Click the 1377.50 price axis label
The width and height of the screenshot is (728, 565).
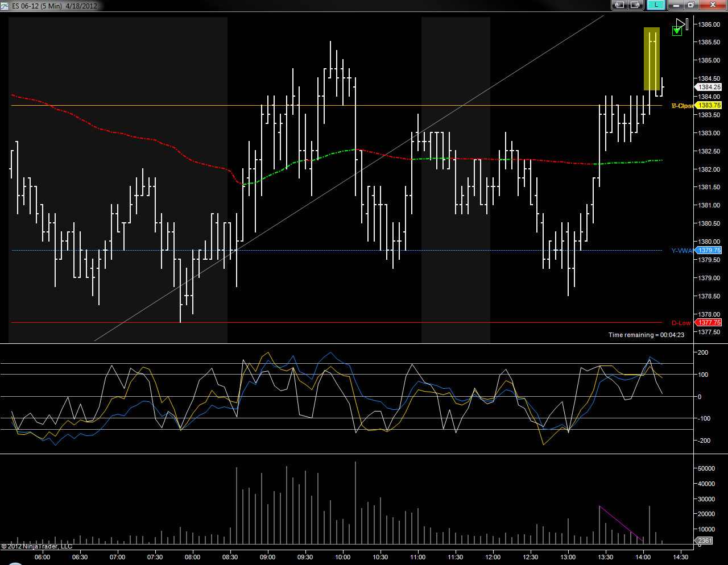coord(709,332)
